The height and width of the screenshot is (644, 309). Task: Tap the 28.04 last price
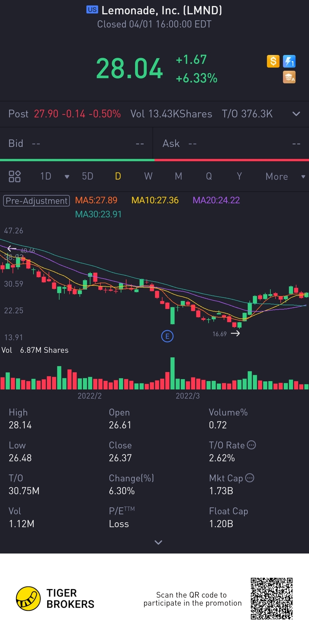point(129,68)
